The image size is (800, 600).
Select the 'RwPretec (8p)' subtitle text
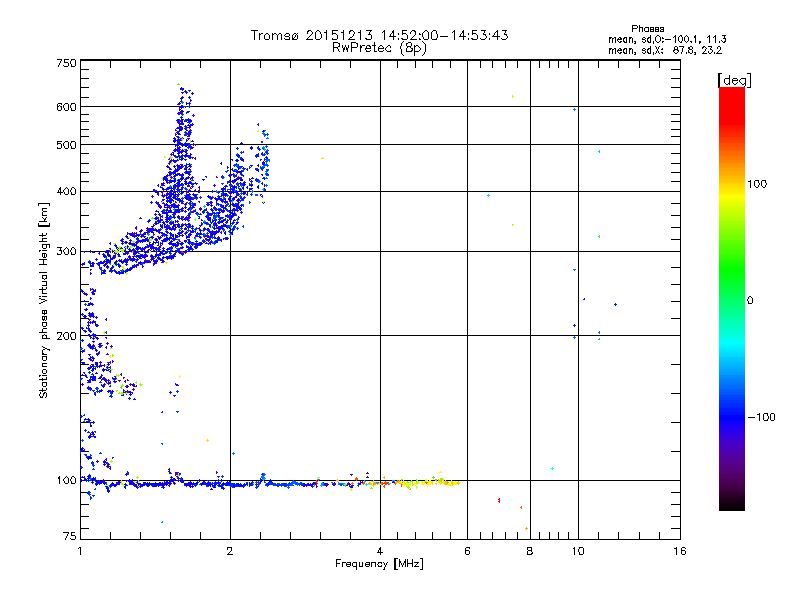(x=379, y=48)
